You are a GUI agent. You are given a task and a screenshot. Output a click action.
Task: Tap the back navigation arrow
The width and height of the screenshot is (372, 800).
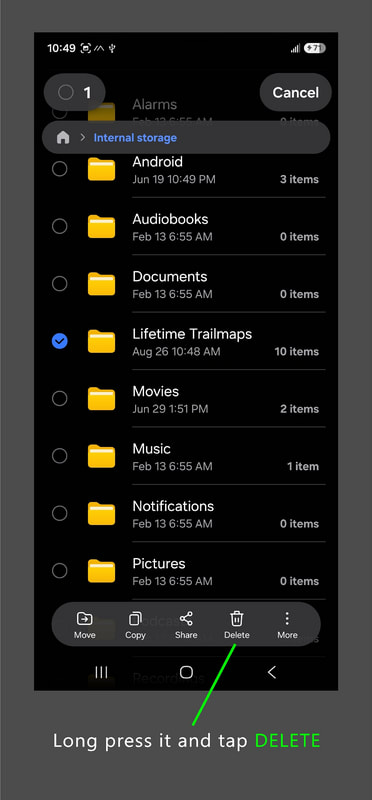[271, 672]
